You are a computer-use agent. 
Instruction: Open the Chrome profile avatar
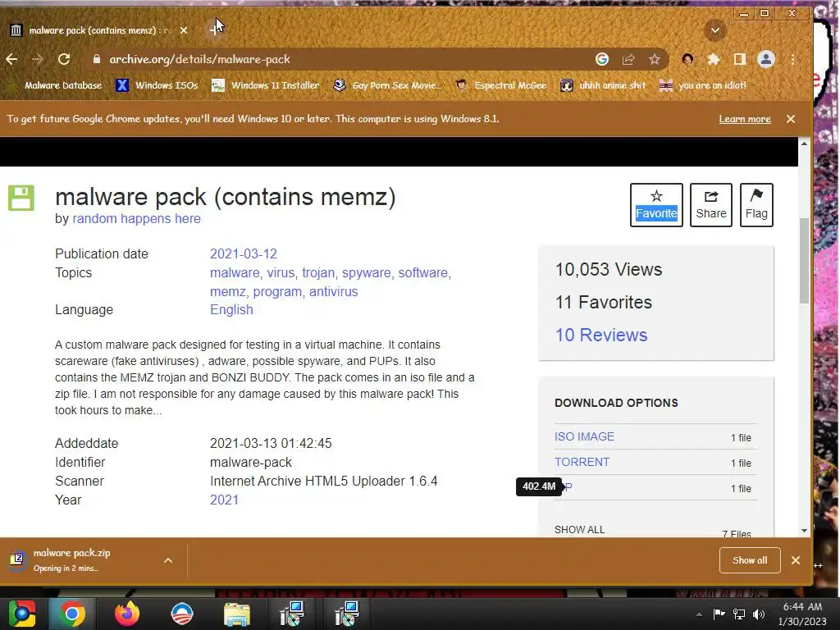(x=766, y=59)
